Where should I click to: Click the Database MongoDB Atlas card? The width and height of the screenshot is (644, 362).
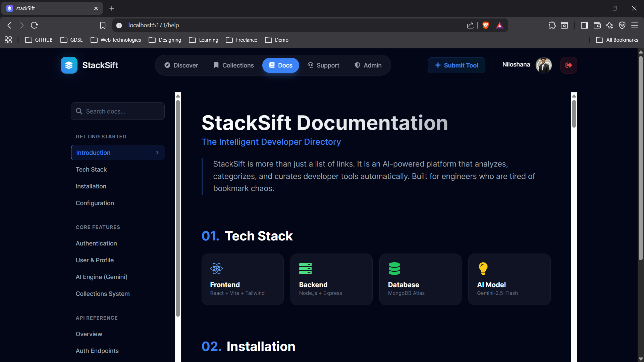tap(420, 279)
